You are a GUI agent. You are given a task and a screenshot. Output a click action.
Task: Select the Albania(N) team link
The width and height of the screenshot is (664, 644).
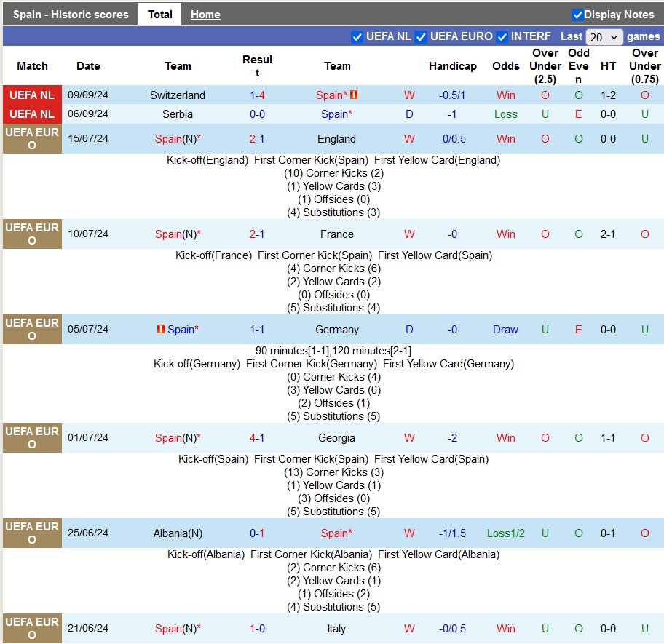pos(178,533)
